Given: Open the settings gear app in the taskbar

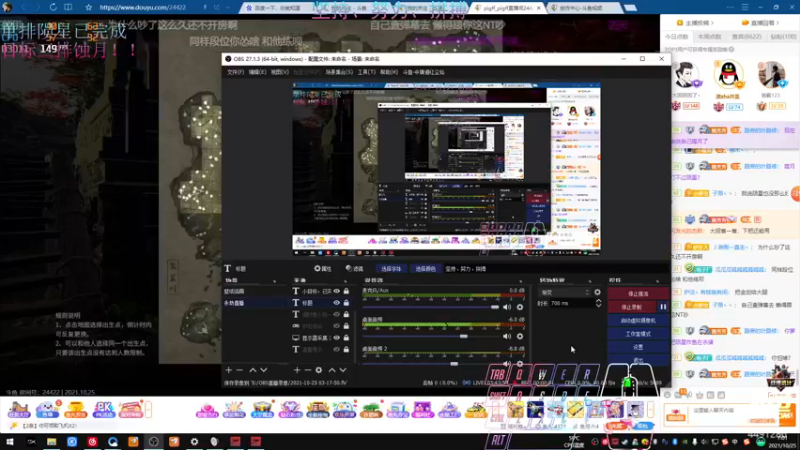Looking at the screenshot, I should click(194, 442).
